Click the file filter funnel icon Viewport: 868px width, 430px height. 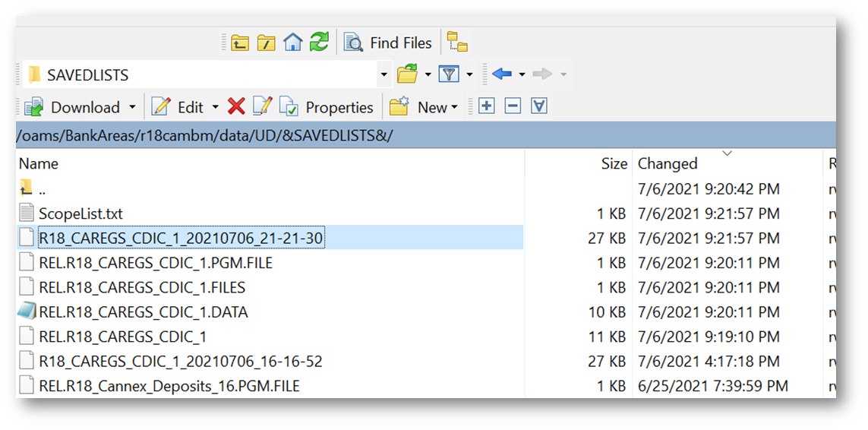pyautogui.click(x=450, y=74)
